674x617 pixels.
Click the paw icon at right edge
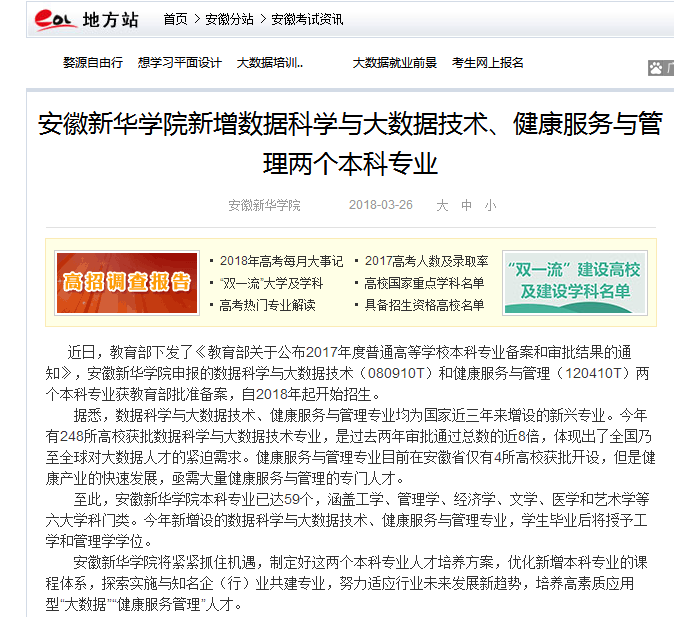[x=656, y=68]
